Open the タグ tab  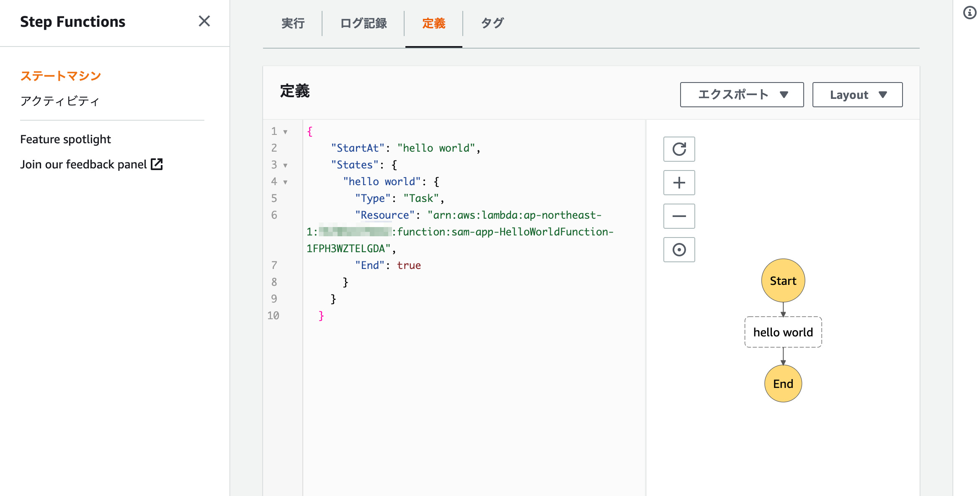point(492,23)
